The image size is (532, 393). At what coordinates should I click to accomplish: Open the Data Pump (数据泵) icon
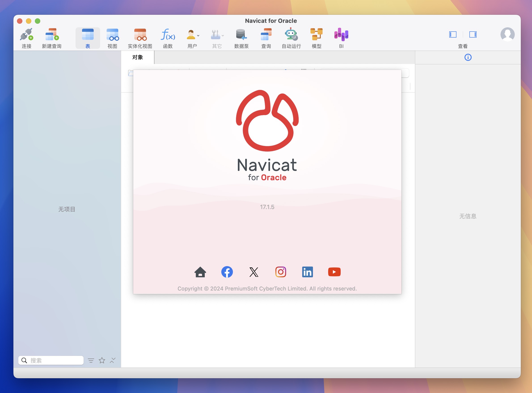pyautogui.click(x=241, y=34)
